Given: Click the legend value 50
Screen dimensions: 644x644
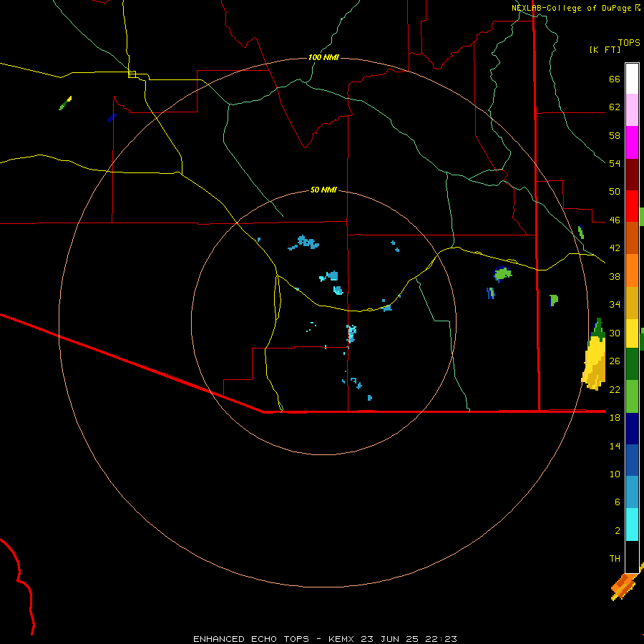Looking at the screenshot, I should 615,192.
